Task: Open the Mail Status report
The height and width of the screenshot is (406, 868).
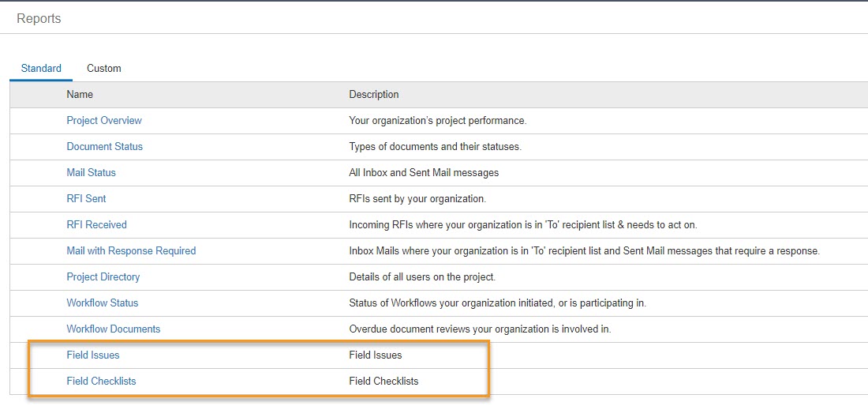Action: 92,172
